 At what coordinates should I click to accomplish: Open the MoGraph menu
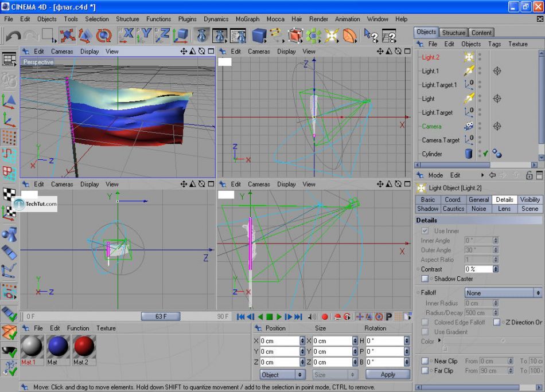(247, 19)
